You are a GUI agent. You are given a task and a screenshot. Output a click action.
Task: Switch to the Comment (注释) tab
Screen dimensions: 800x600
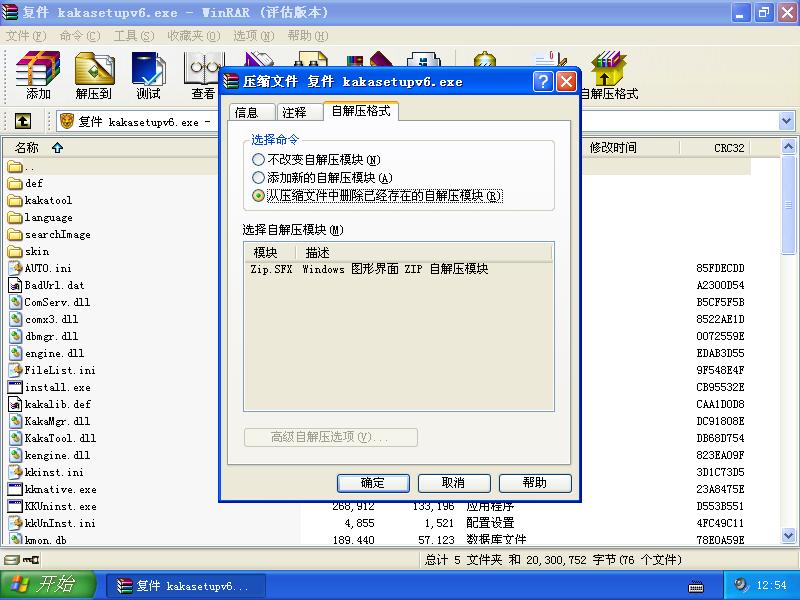click(299, 112)
